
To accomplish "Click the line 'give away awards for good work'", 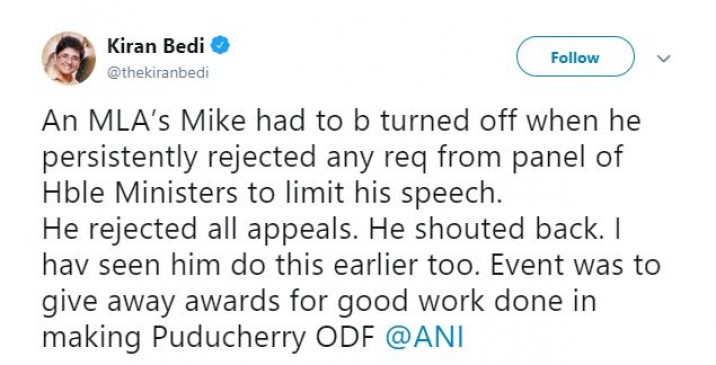I will click(319, 302).
